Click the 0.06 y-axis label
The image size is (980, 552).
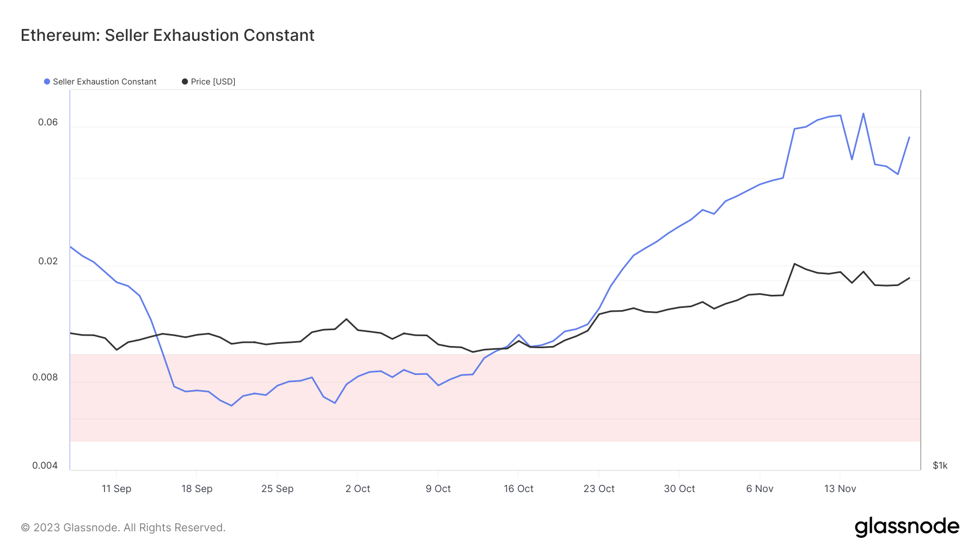[48, 122]
